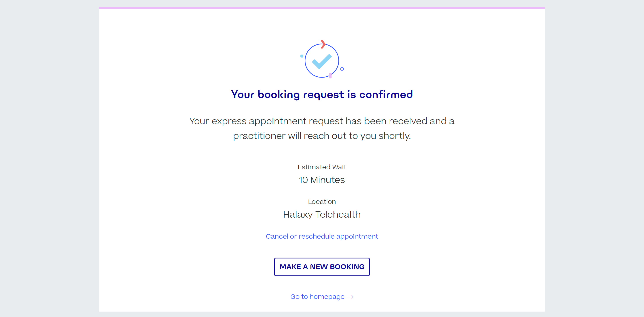644x317 pixels.
Task: Click the pink progress bar at the top
Action: 322,8
